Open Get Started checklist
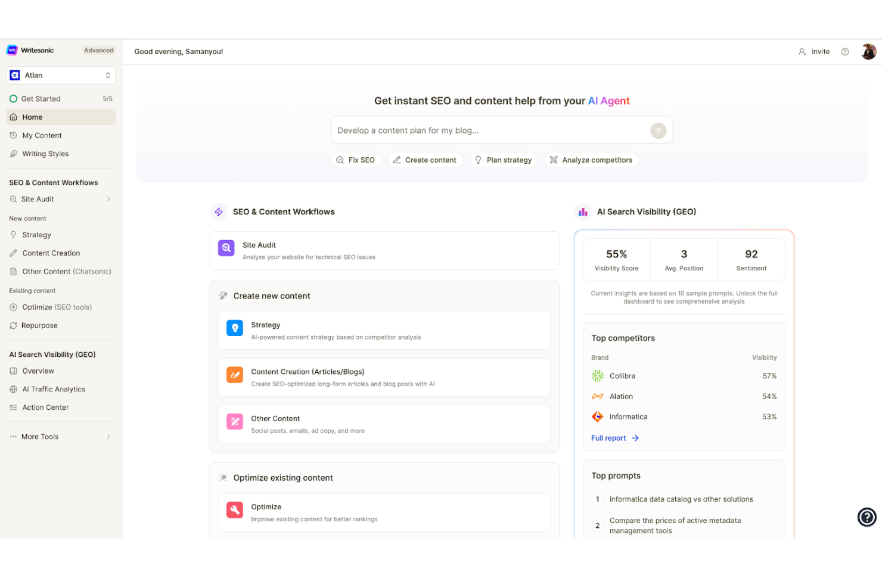 (61, 99)
